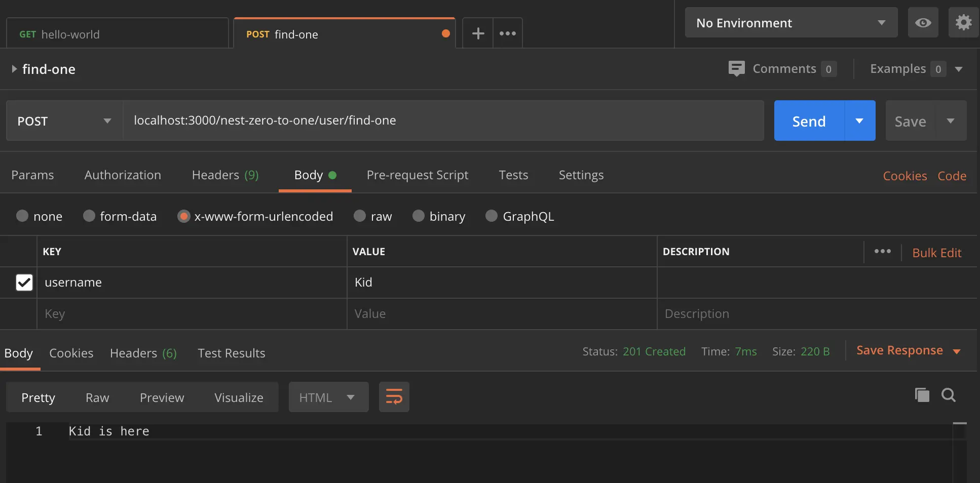This screenshot has width=980, height=483.
Task: Select the binary body type
Action: [419, 216]
